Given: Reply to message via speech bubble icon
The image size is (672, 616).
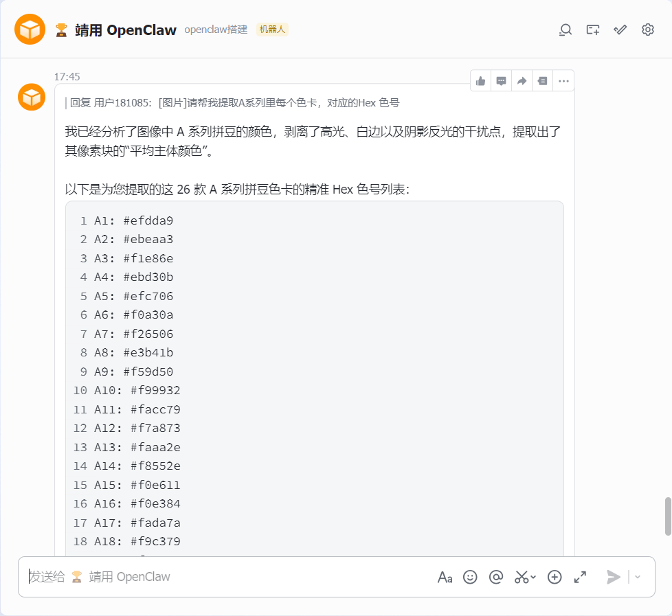Looking at the screenshot, I should [x=501, y=81].
